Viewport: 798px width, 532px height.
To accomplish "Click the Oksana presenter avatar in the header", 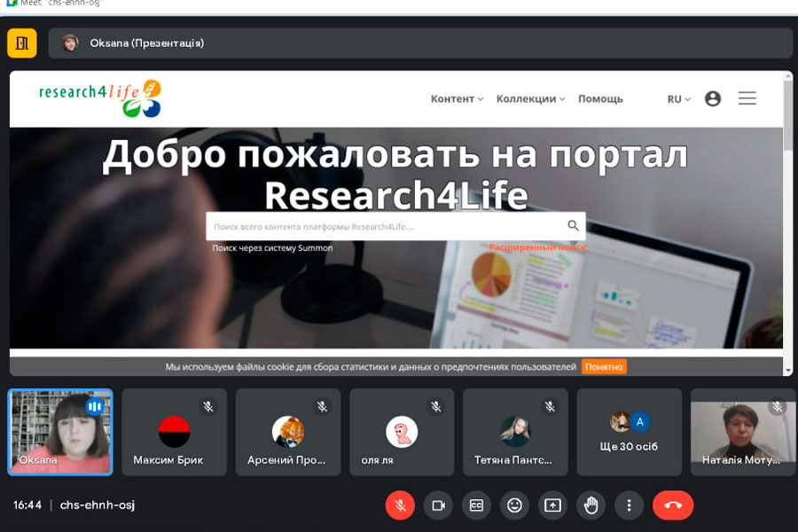I will coord(70,43).
